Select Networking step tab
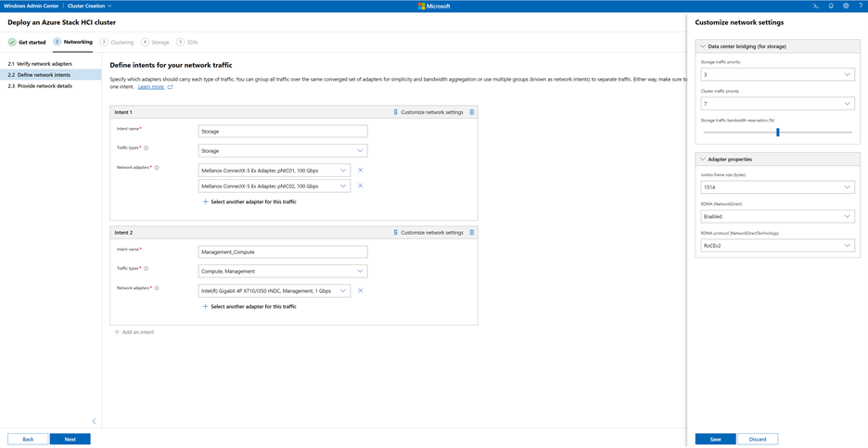Image resolution: width=868 pixels, height=448 pixels. pyautogui.click(x=73, y=42)
